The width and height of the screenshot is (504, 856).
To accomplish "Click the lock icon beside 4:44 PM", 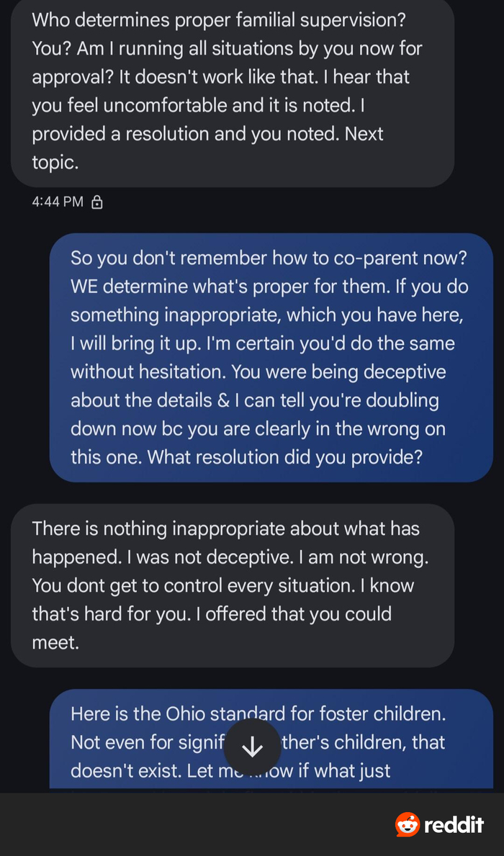I will 98,202.
